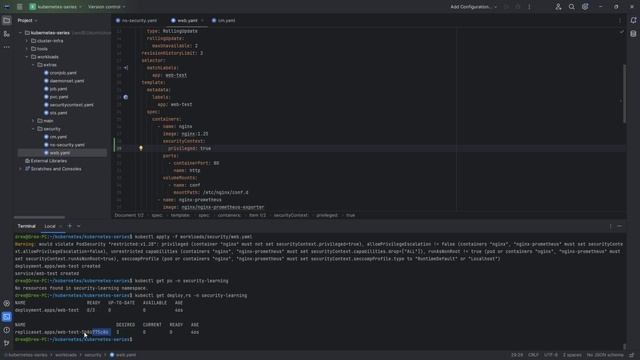Switch to cm.yaml editor tab
Viewport: 640px width, 360px height.
click(223, 20)
